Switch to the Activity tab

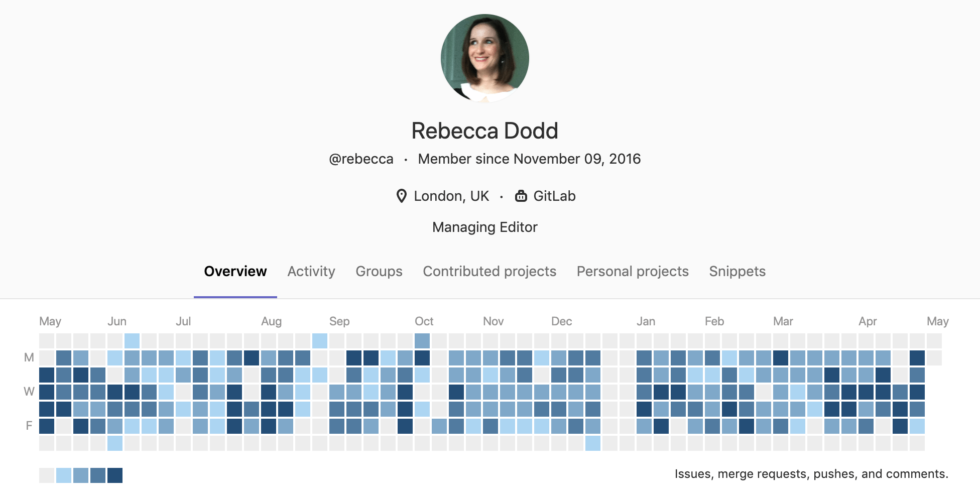(311, 271)
